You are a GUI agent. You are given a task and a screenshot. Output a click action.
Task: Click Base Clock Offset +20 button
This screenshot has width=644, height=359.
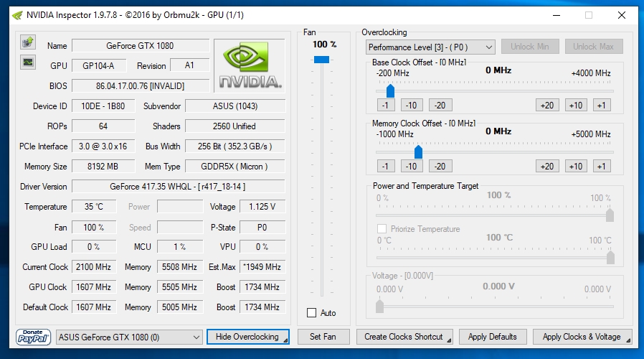(547, 106)
